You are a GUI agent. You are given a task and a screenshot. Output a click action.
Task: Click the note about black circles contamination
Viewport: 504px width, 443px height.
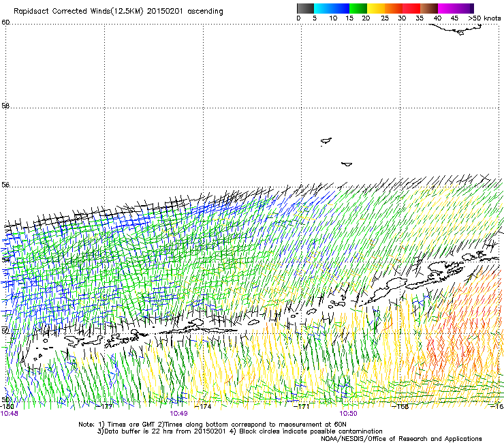pyautogui.click(x=306, y=431)
